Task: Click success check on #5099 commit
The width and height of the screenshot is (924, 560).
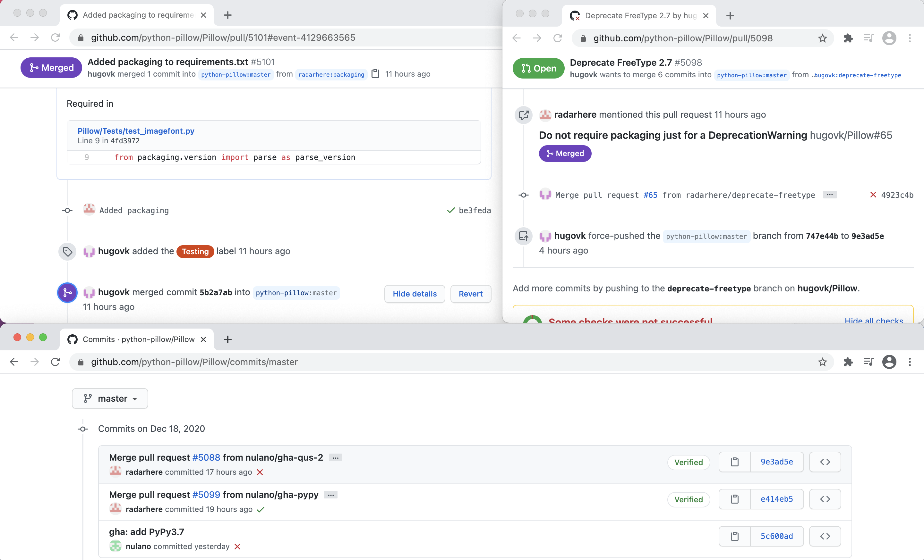Action: coord(261,509)
